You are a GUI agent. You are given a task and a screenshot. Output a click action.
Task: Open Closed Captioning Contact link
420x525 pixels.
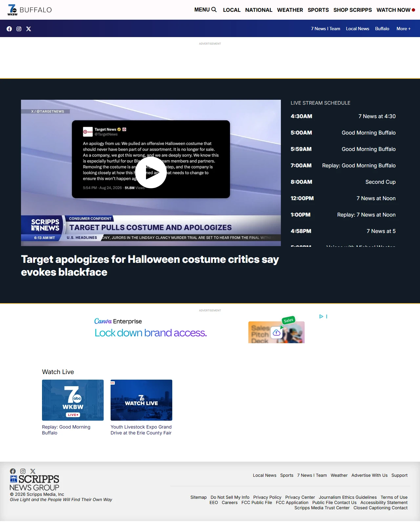381,508
